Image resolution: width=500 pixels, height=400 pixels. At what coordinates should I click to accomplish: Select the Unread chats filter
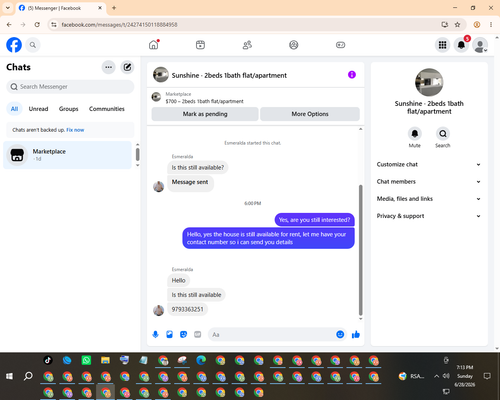(x=38, y=109)
